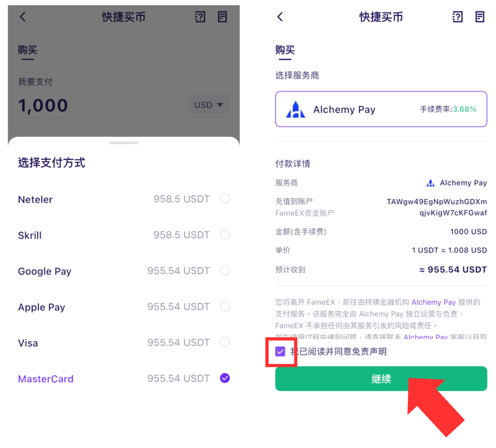The width and height of the screenshot is (496, 448).
Task: Click 选择支付方式 sheet heading
Action: (52, 163)
